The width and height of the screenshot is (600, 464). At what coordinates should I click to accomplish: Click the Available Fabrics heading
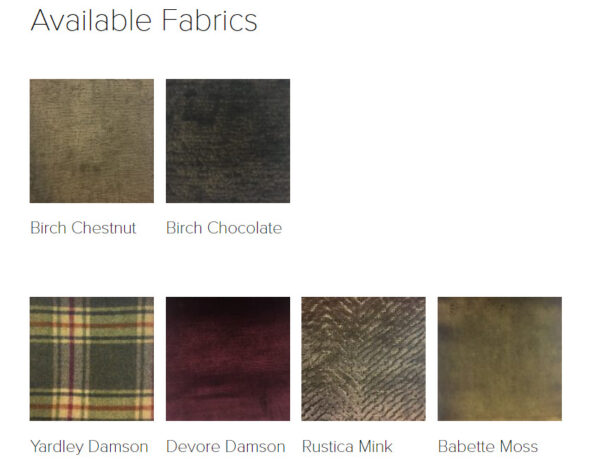point(144,20)
